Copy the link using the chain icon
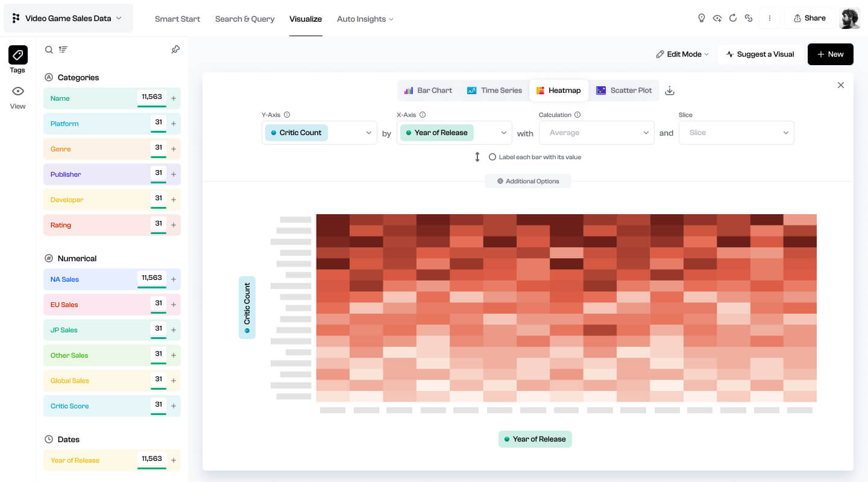The height and width of the screenshot is (482, 868). point(749,18)
